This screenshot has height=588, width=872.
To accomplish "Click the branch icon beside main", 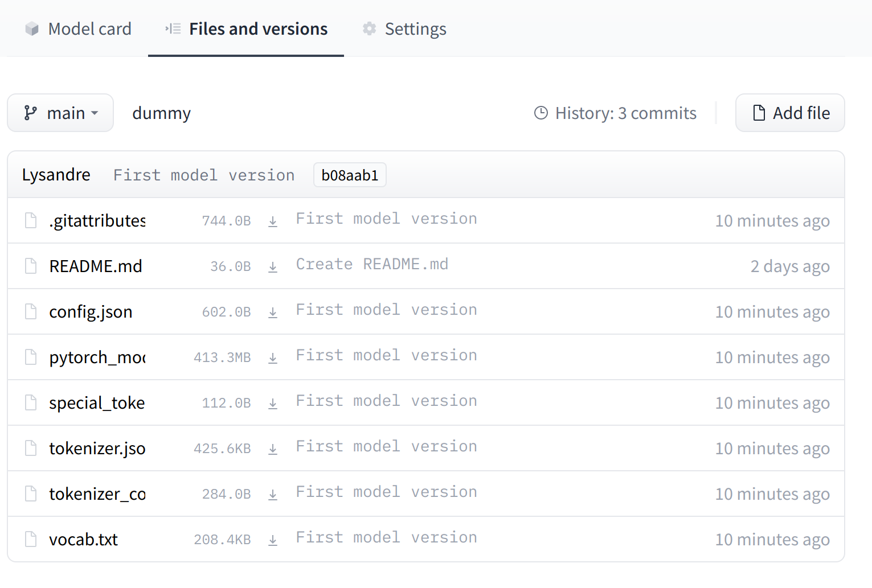I will [31, 113].
